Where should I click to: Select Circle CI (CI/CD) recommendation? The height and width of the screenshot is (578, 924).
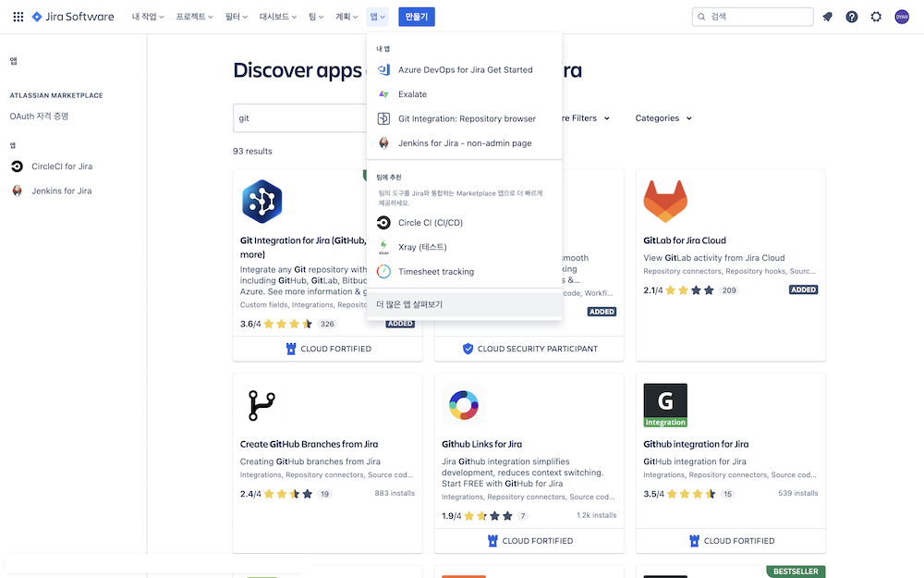pos(465,222)
